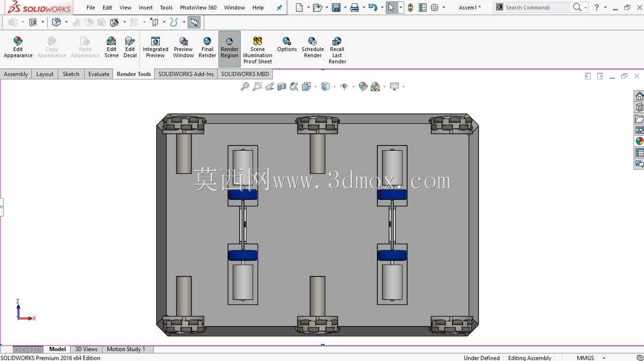Expand the New document dropdown arrow
The image size is (644, 361).
pos(308,8)
